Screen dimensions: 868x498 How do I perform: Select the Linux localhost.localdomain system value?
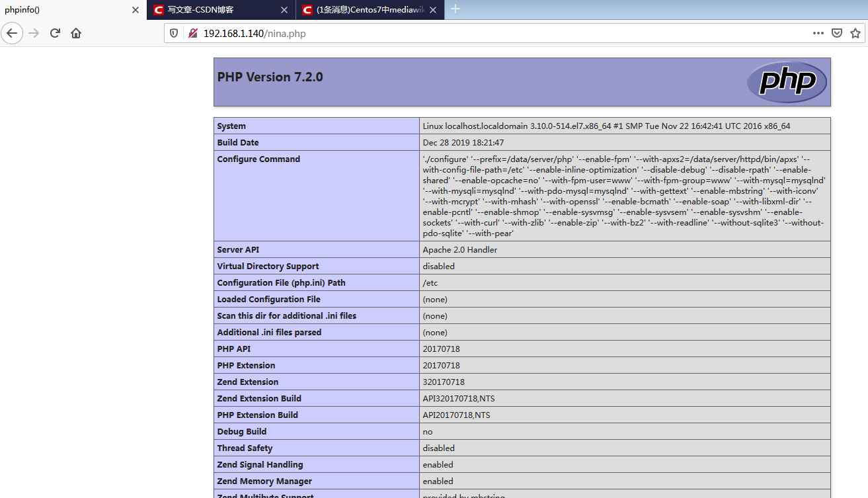tap(606, 126)
